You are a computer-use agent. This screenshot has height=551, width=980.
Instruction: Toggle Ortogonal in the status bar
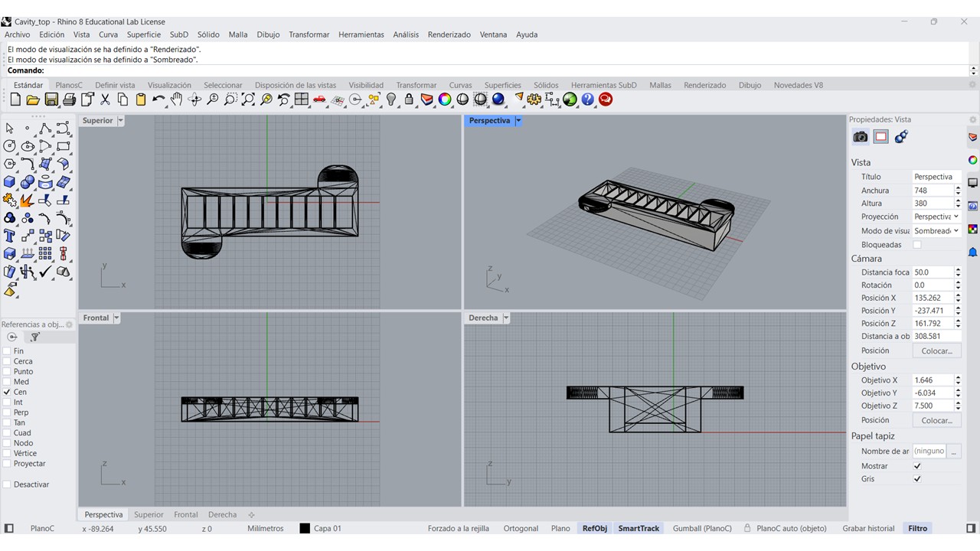[521, 528]
